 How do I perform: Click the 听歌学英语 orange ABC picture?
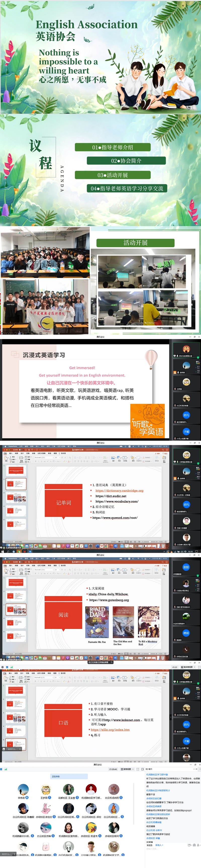(x=147, y=421)
